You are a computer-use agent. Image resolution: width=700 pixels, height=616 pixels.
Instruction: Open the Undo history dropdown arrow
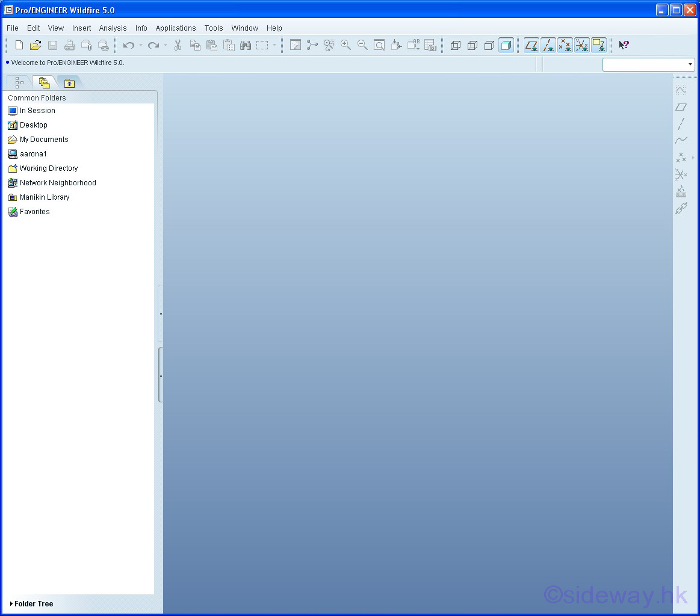click(141, 45)
